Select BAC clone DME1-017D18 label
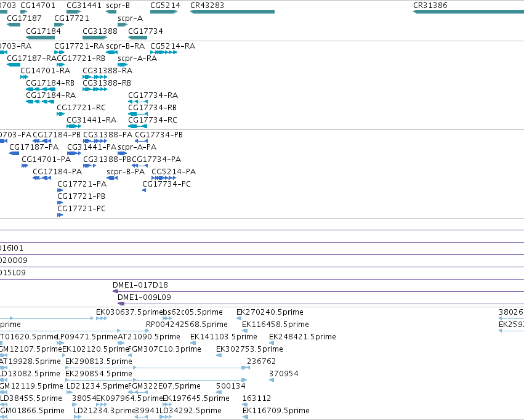Screen dimensions: 524x420 pos(140,285)
